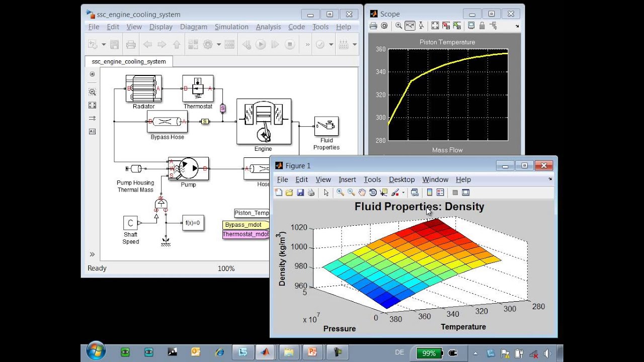Image resolution: width=644 pixels, height=362 pixels.
Task: Click Open File icon in Figure 1 toolbar
Action: tap(289, 193)
